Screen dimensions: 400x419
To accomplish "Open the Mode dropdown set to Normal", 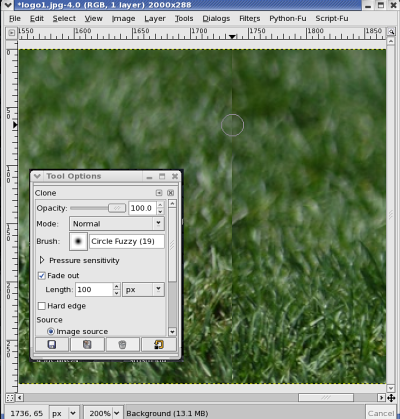I will coord(117,224).
